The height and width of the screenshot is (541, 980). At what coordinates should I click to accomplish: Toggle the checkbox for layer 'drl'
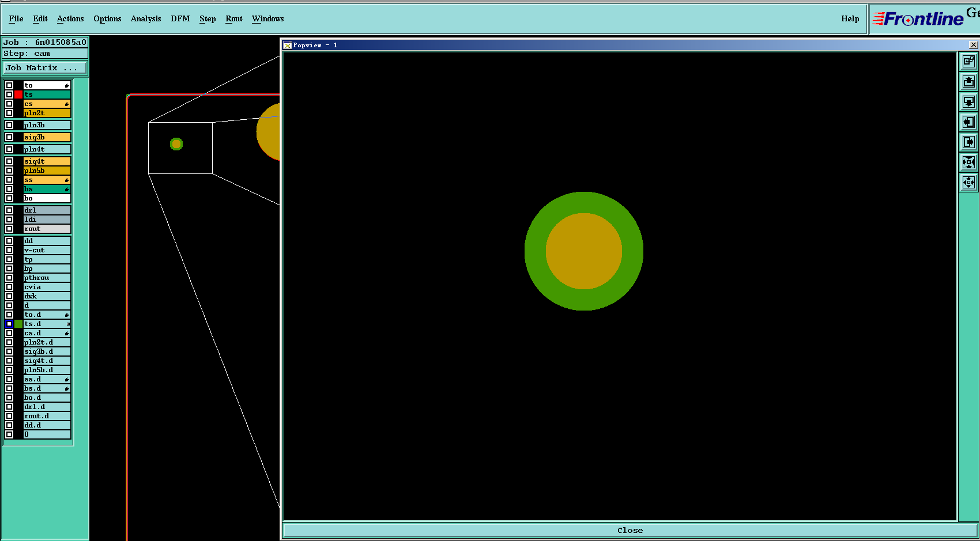coord(9,210)
